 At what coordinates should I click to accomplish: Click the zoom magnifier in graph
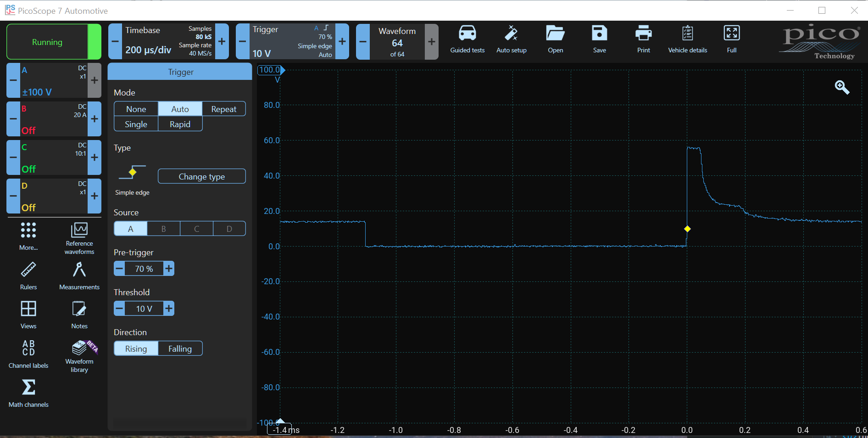pyautogui.click(x=842, y=87)
